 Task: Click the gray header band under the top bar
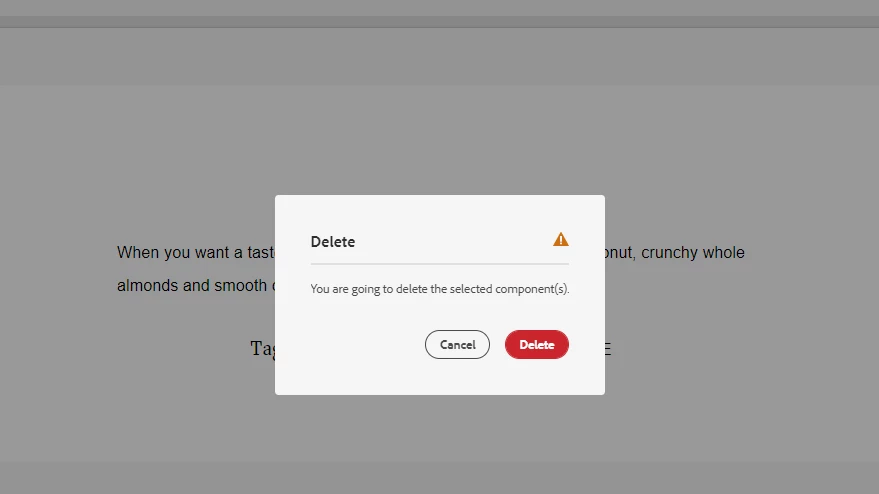pyautogui.click(x=440, y=57)
